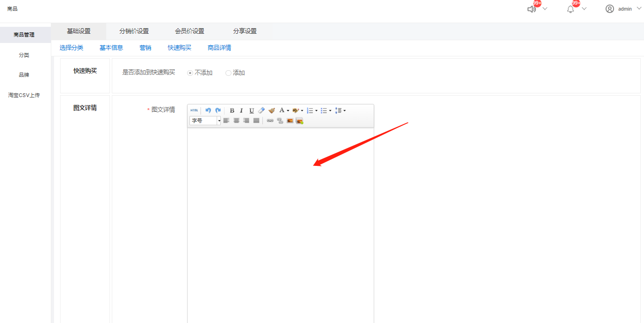Open 商品管理 in the sidebar
The height and width of the screenshot is (323, 644).
point(25,35)
